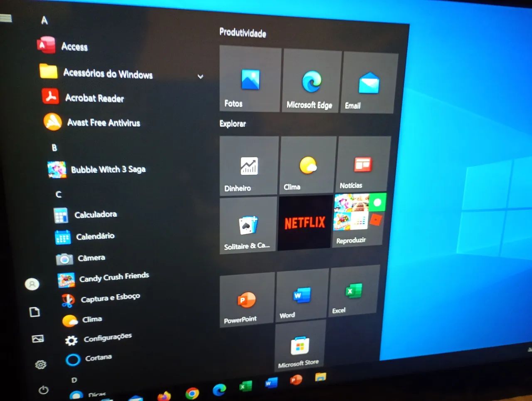The width and height of the screenshot is (532, 401).
Task: Select the Explorar group heading
Action: click(233, 124)
